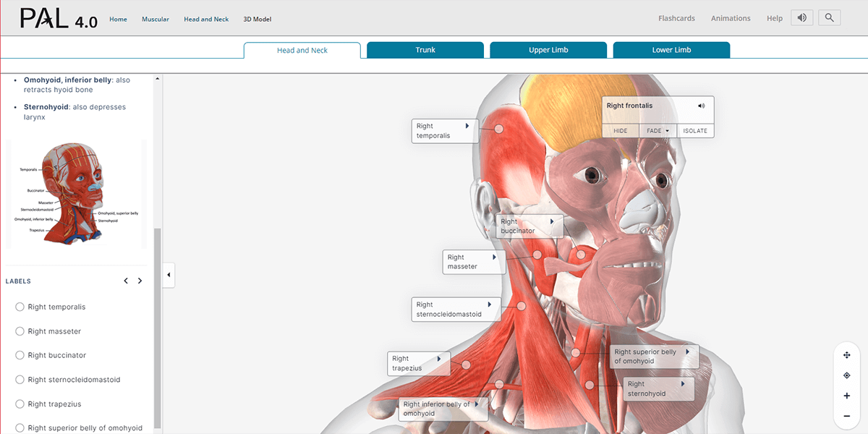Open the head muscles reference thumbnail
868x434 pixels.
[76, 192]
